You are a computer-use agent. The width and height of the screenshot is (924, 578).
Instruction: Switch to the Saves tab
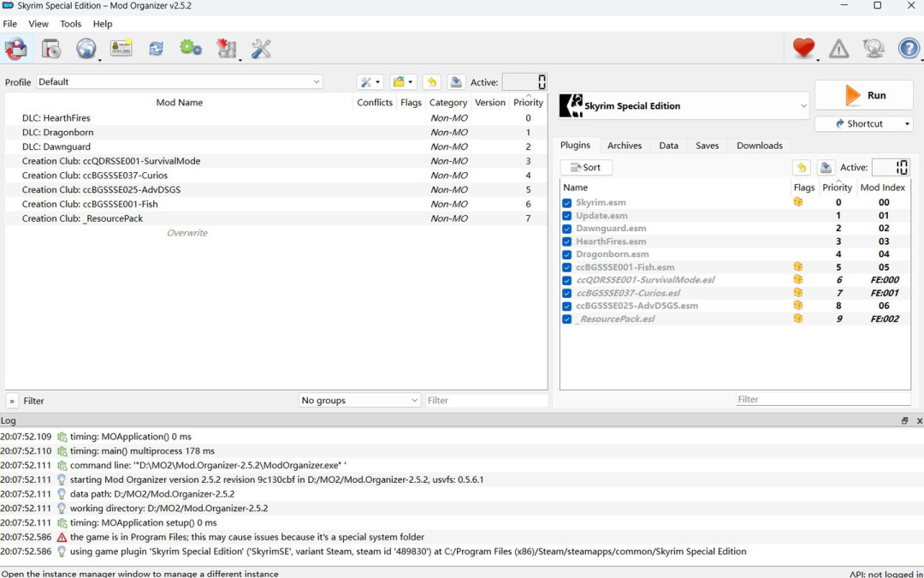click(x=708, y=146)
